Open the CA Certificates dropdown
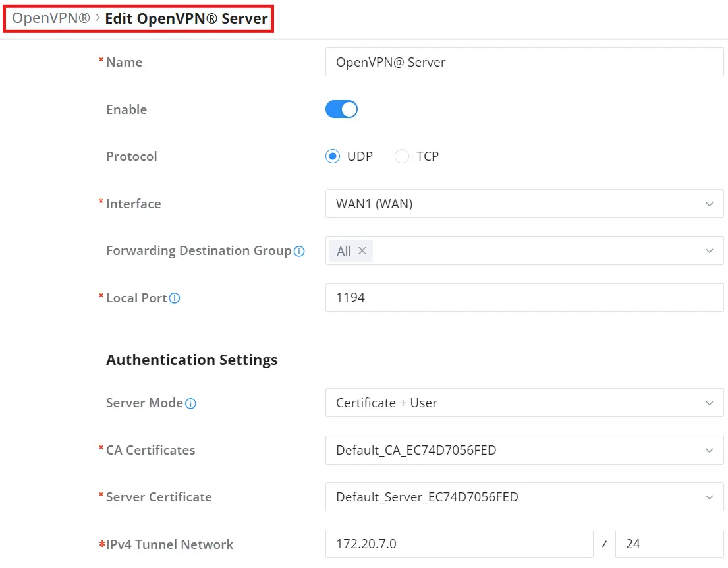Viewport: 728px width, 568px height. [524, 450]
